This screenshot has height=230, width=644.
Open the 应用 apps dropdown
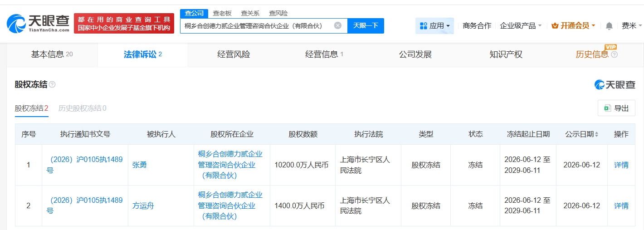click(x=434, y=26)
